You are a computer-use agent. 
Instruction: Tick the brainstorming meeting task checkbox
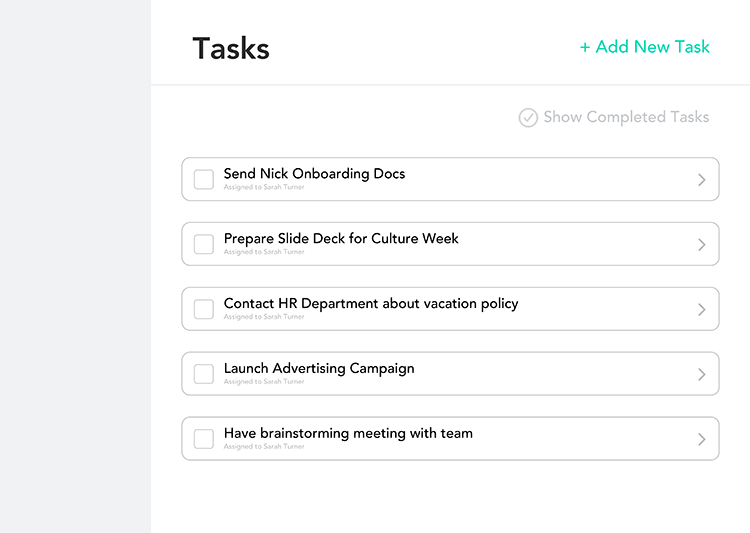pyautogui.click(x=204, y=439)
